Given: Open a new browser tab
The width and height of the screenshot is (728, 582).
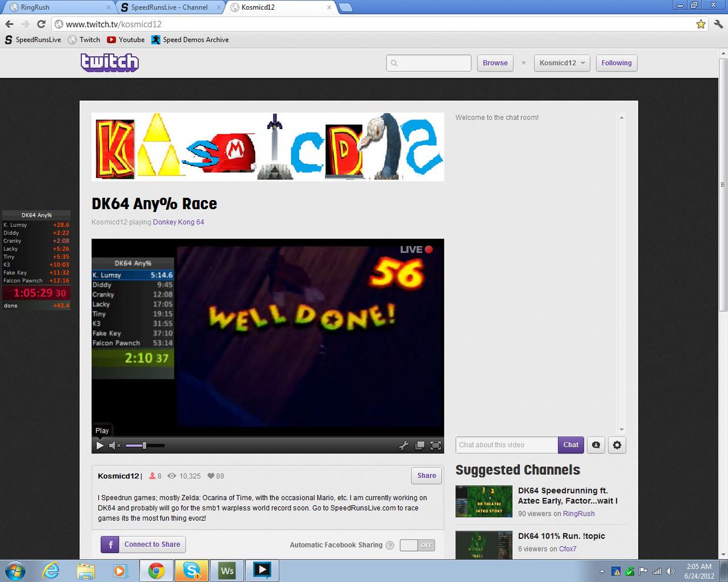Looking at the screenshot, I should [x=346, y=7].
